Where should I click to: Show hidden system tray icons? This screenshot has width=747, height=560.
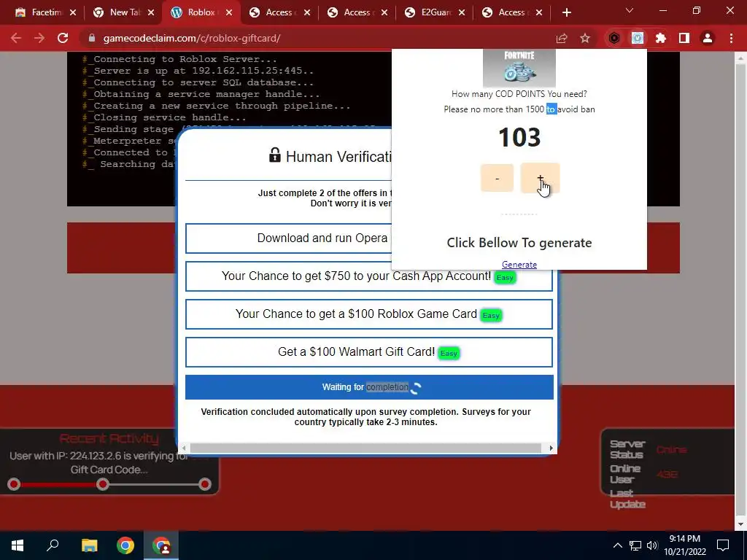point(617,545)
